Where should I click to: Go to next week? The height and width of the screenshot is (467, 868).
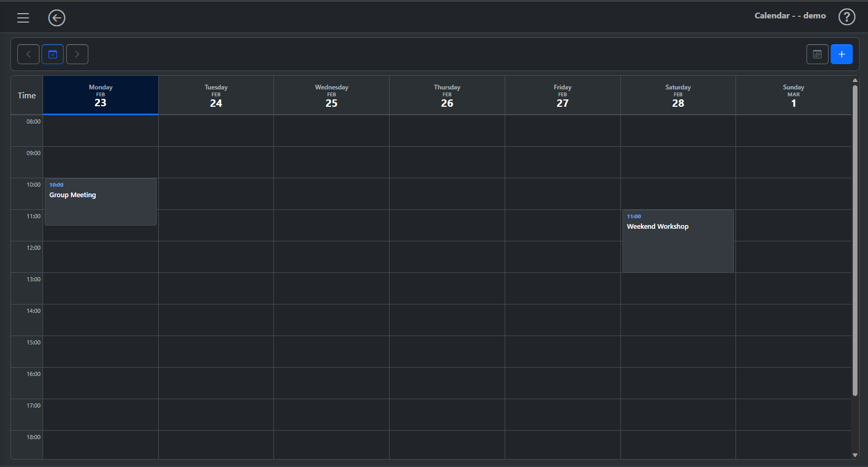point(77,54)
